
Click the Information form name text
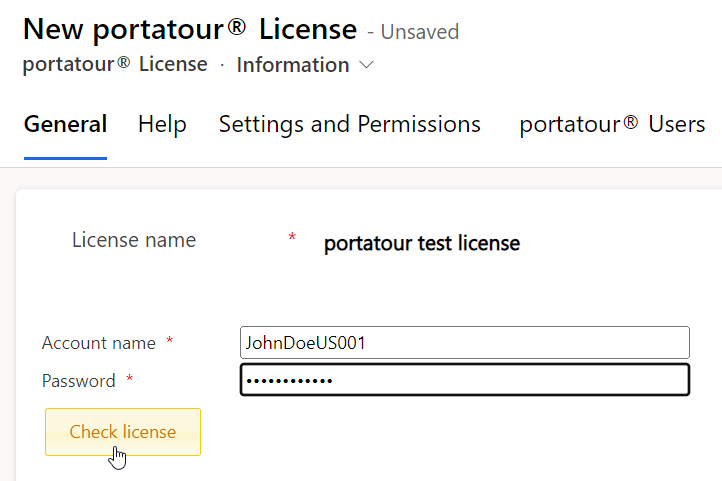point(292,65)
